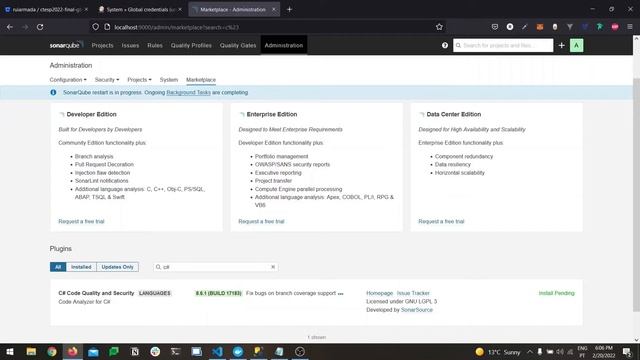Open File Explorer from taskbar
640x360 pixels.
tap(31, 351)
